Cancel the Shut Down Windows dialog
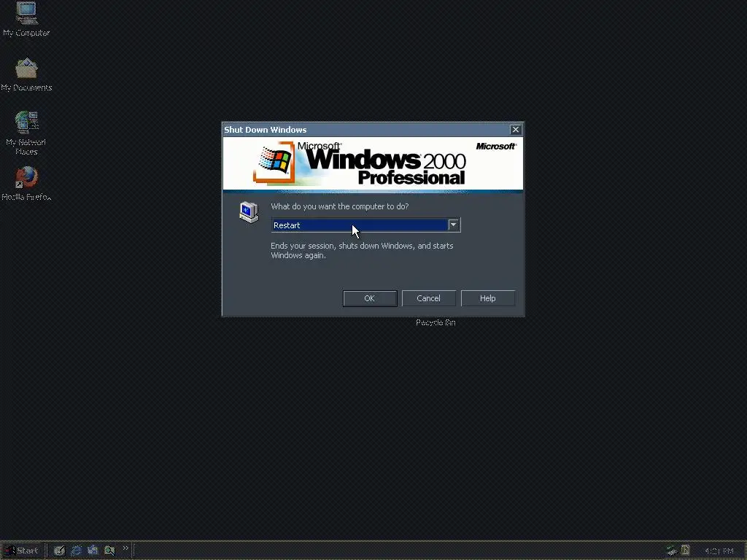The width and height of the screenshot is (747, 560). pyautogui.click(x=428, y=298)
